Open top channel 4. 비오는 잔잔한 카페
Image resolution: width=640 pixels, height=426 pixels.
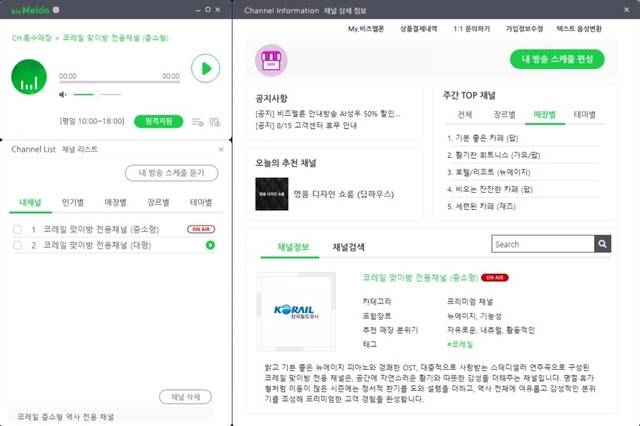point(490,189)
